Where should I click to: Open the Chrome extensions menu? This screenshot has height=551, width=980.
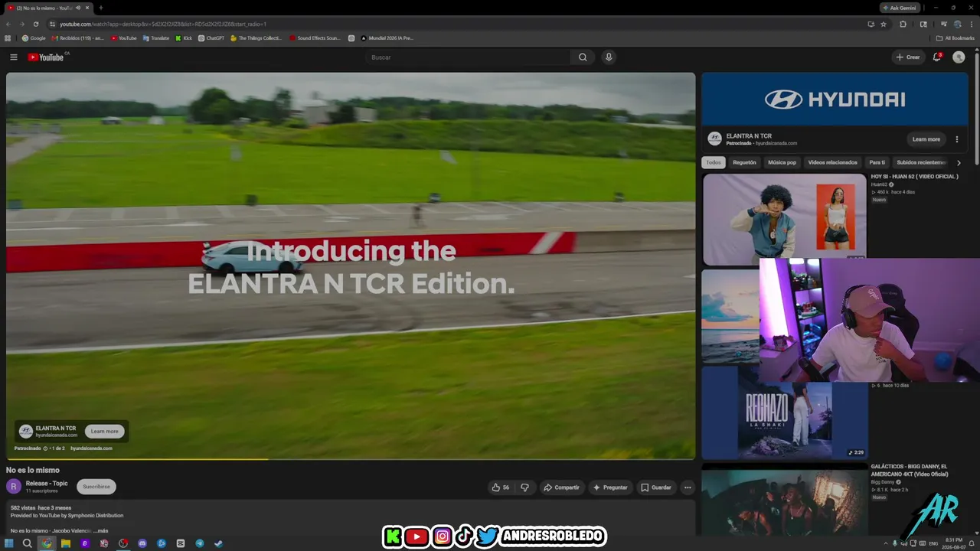tap(903, 24)
